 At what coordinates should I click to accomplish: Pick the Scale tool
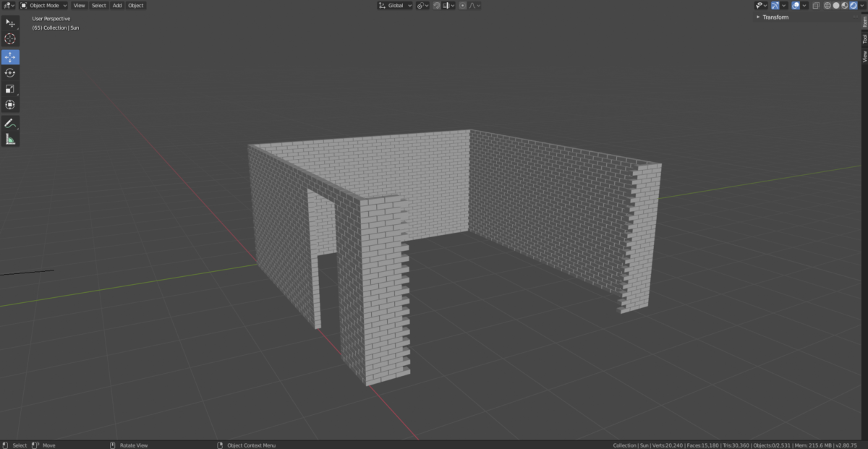10,89
